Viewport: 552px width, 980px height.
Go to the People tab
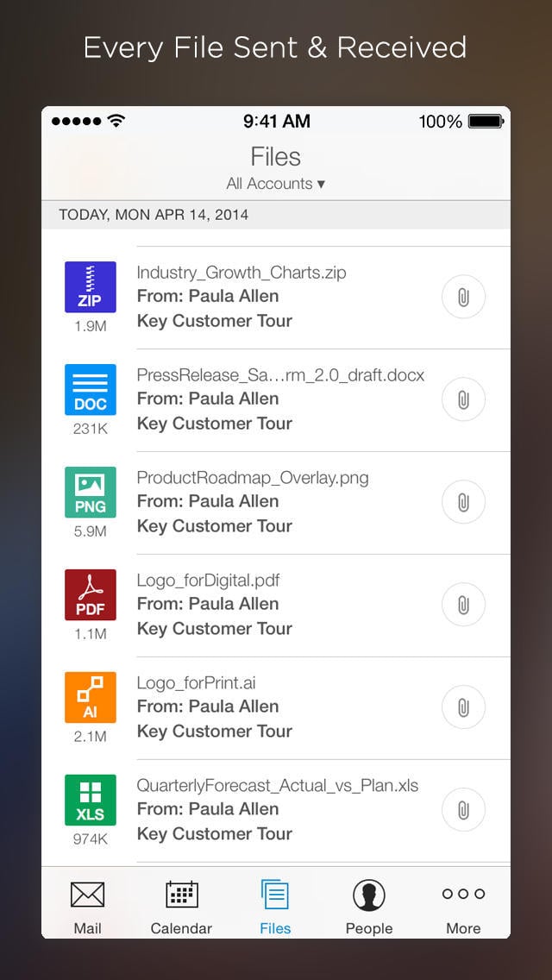[369, 907]
